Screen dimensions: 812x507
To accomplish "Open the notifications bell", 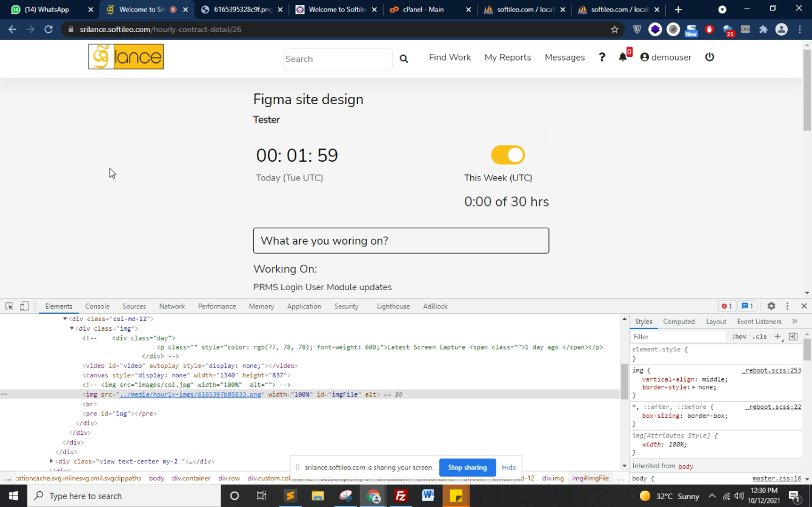I will pyautogui.click(x=622, y=57).
